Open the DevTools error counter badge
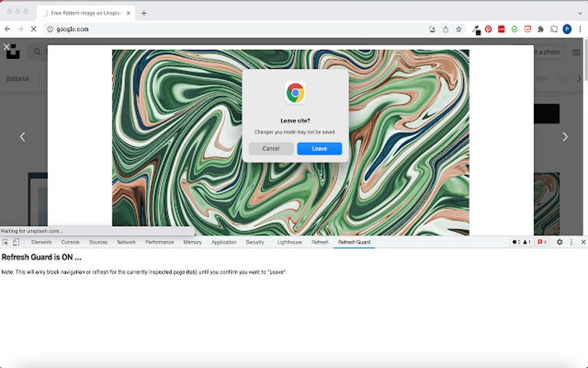The width and height of the screenshot is (588, 368). point(541,242)
